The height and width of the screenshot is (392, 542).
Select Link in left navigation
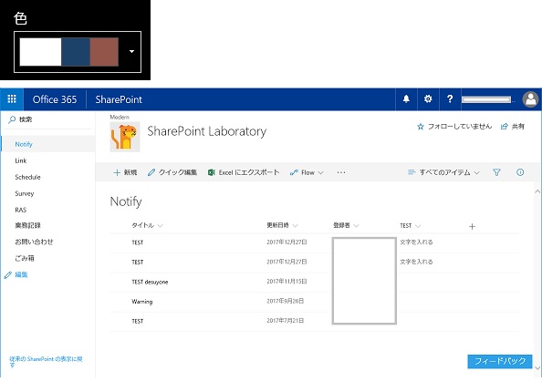click(x=21, y=160)
